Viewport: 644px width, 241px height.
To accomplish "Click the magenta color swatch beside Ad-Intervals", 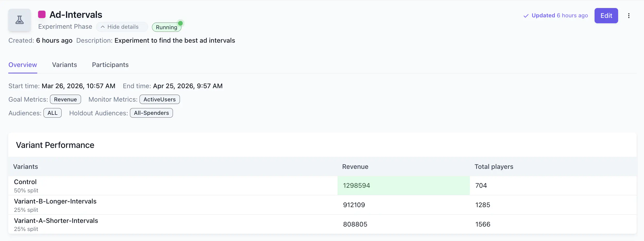I will [42, 14].
